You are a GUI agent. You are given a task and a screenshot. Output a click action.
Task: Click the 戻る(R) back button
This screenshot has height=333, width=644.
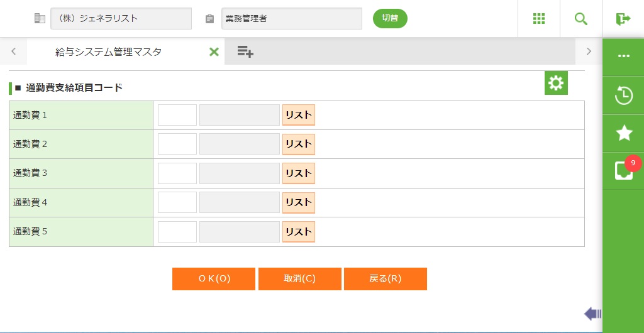[x=385, y=279]
